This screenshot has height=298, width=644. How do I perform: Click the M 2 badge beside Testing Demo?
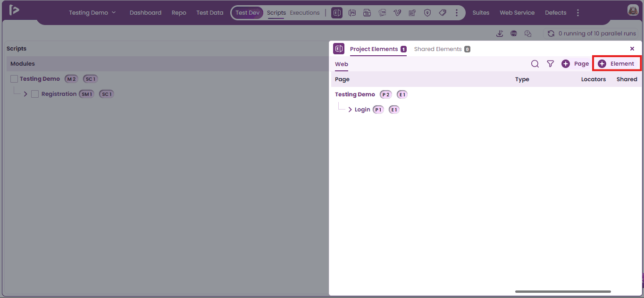point(71,79)
